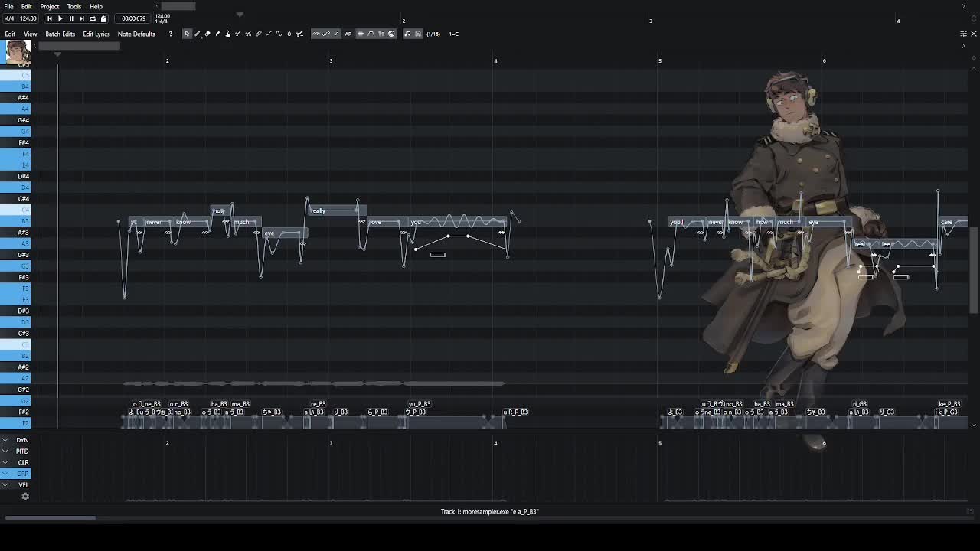The height and width of the screenshot is (551, 980).
Task: Open the piano roll View menu
Action: [x=30, y=34]
